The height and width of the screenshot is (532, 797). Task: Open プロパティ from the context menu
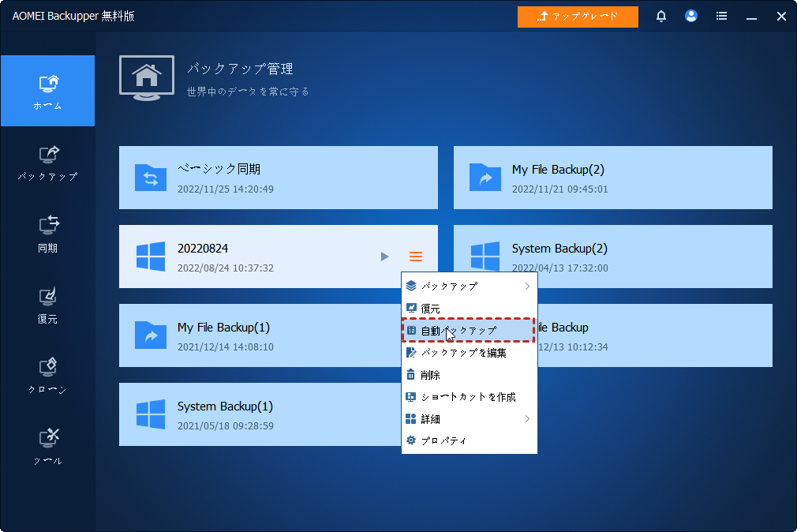tap(470, 440)
